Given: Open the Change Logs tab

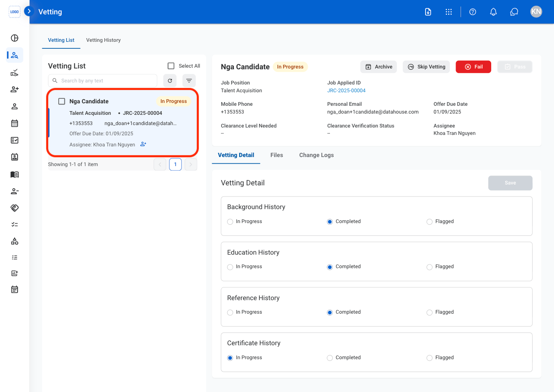Looking at the screenshot, I should [316, 155].
